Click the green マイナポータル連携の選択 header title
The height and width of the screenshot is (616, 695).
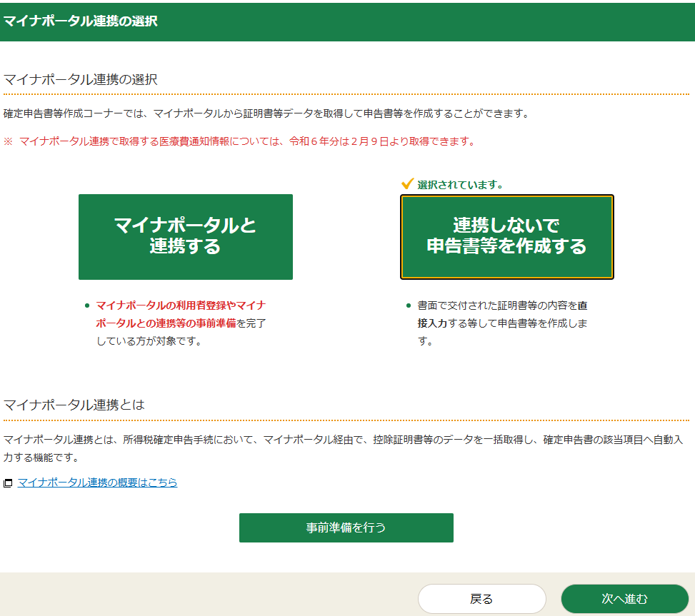pos(80,21)
